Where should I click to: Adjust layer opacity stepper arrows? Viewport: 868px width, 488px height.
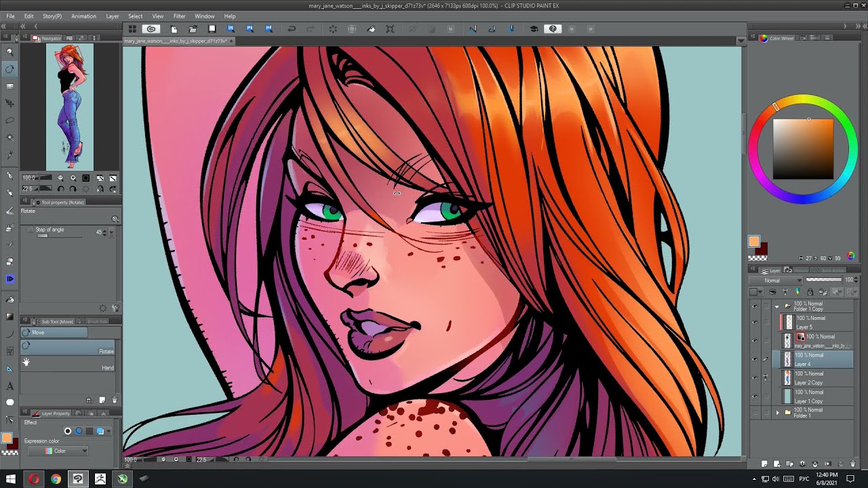tap(856, 280)
